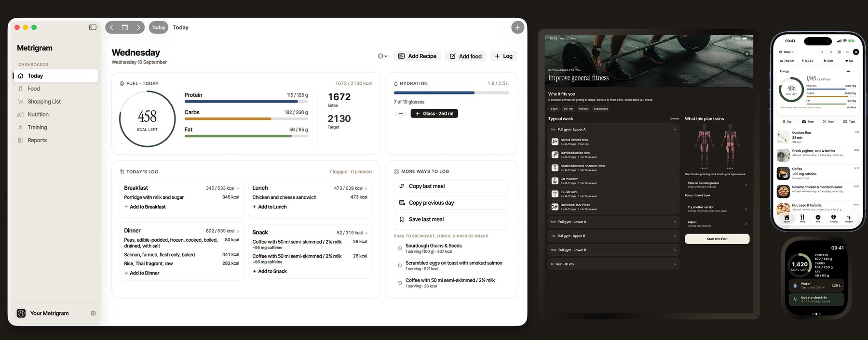868x340 pixels.
Task: Toggle the 60+ min chip on the tablet
Action: (x=569, y=109)
